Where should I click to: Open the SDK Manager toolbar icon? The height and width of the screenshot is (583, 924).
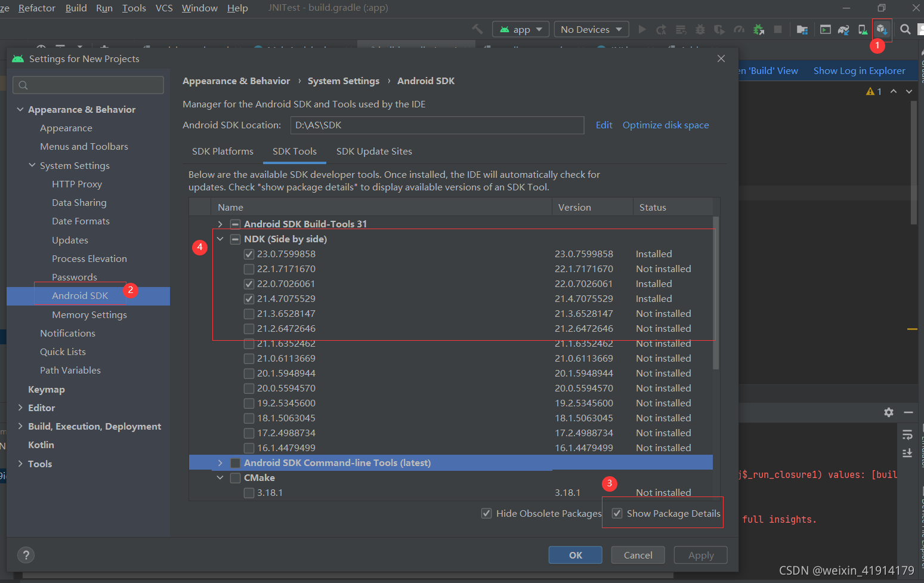point(882,29)
